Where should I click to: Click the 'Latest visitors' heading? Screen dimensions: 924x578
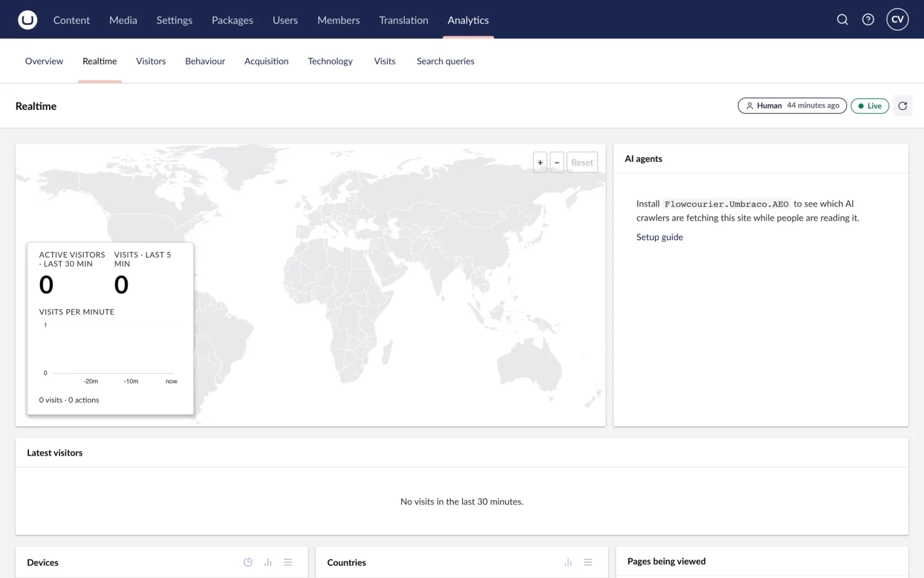click(55, 453)
